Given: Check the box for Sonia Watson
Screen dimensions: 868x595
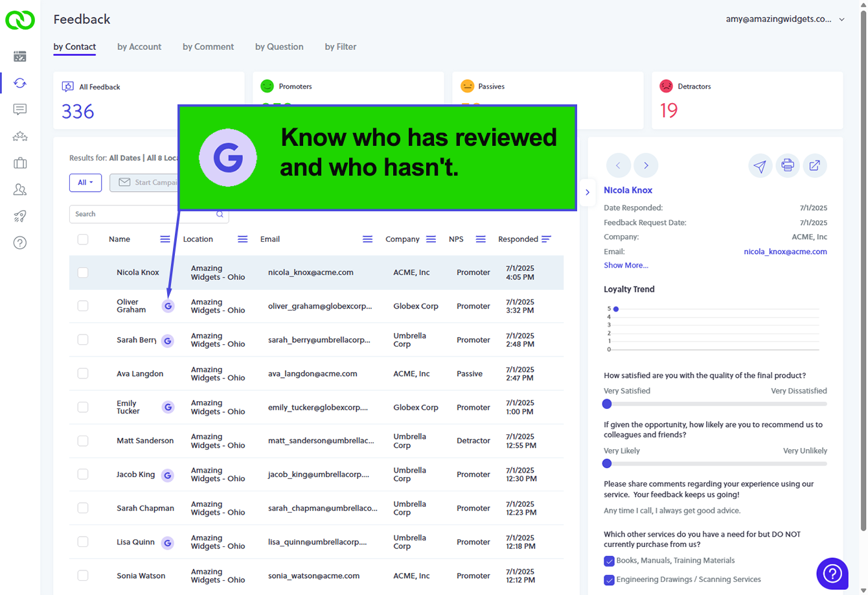Looking at the screenshot, I should pos(83,576).
